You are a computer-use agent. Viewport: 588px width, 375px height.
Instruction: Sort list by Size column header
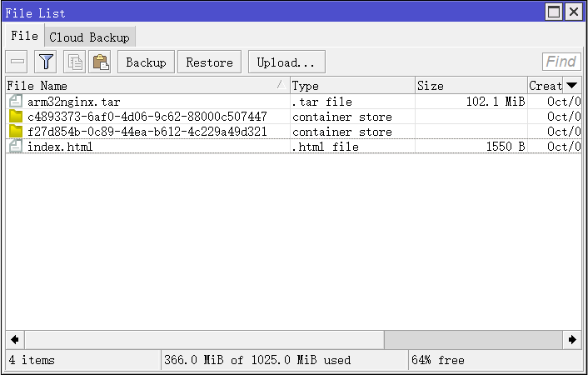471,86
